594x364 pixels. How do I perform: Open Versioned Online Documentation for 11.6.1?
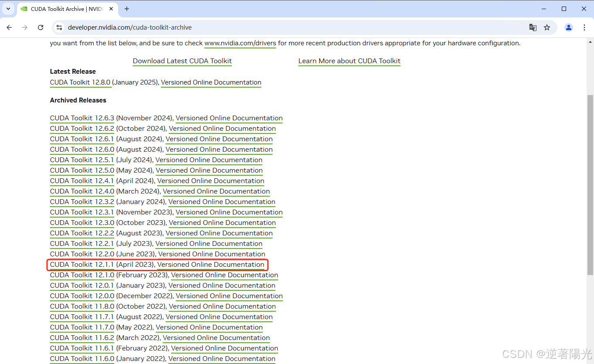pos(224,348)
